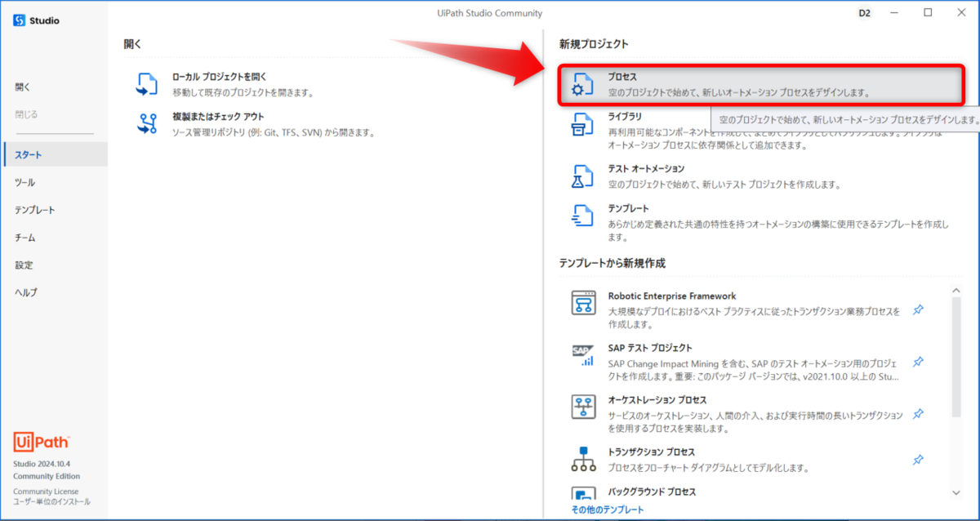Click the local project open icon
This screenshot has height=521, width=980.
pos(147,84)
